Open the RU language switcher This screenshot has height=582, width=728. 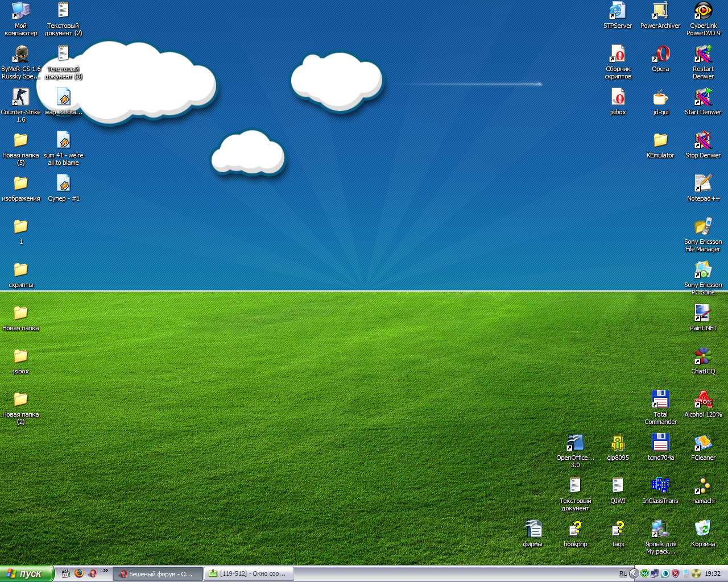pyautogui.click(x=623, y=574)
